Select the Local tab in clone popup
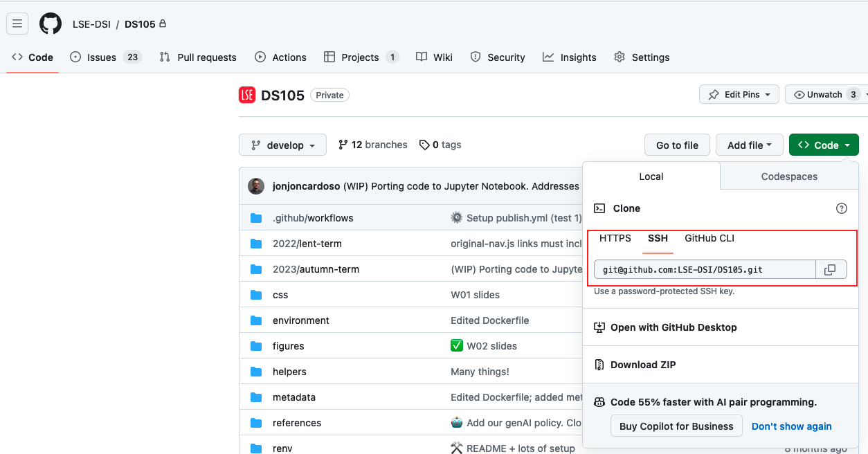The image size is (868, 454). [651, 176]
